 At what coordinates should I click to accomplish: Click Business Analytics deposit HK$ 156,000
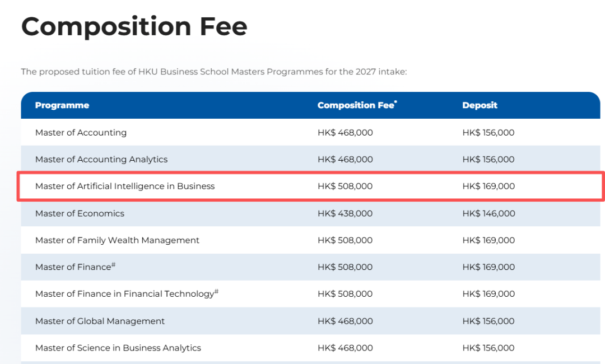[x=488, y=348]
